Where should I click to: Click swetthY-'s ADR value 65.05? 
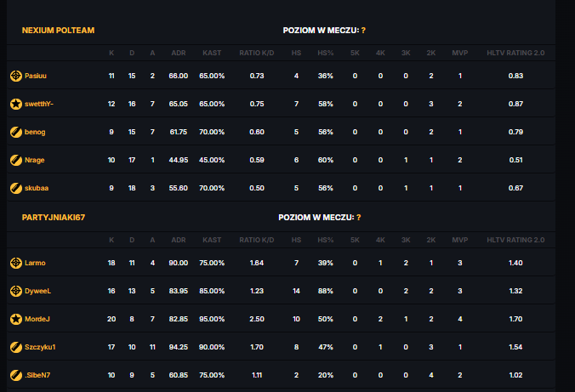179,104
